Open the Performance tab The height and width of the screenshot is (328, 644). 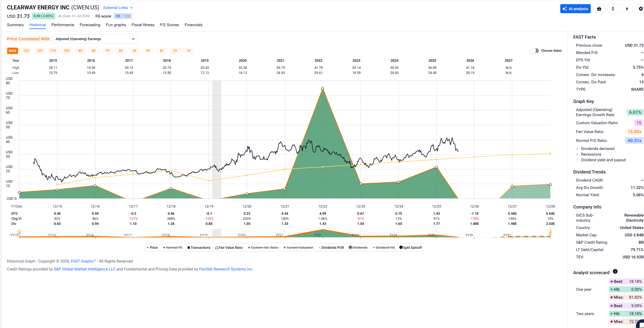point(63,25)
